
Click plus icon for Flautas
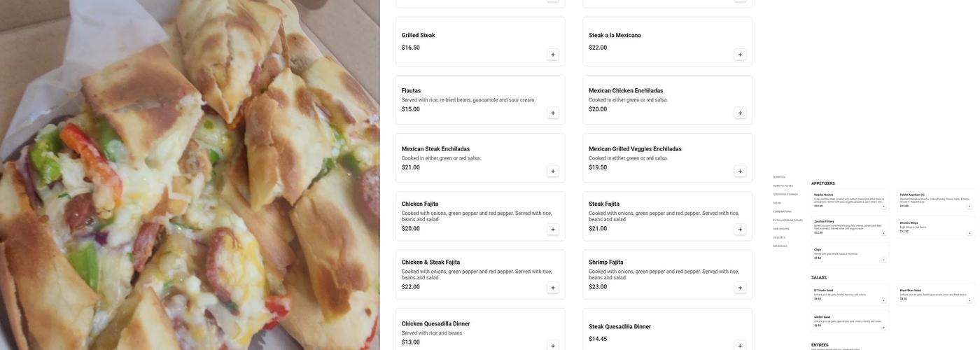[552, 113]
